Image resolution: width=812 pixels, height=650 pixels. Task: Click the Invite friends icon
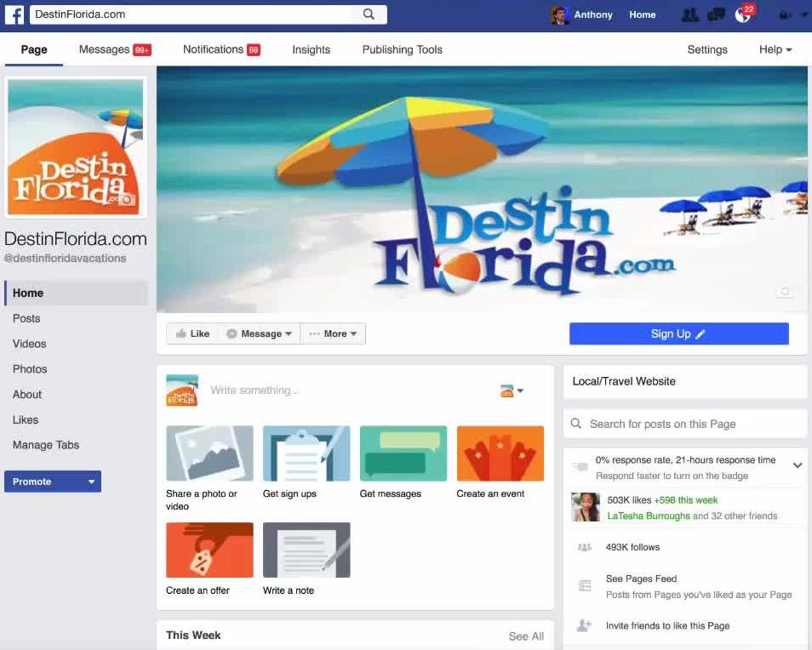[584, 625]
